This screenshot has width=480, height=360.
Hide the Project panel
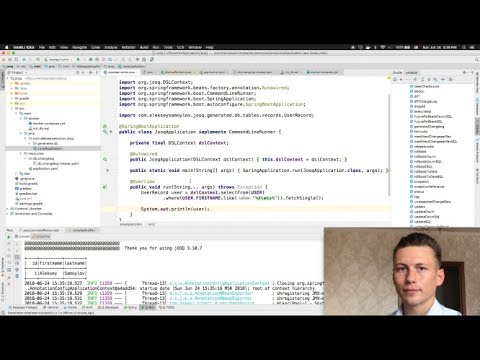[96, 72]
